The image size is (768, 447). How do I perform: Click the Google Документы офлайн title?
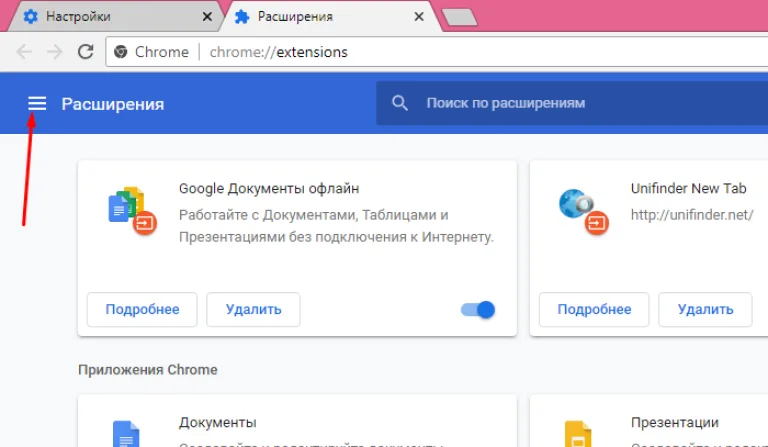pyautogui.click(x=269, y=188)
